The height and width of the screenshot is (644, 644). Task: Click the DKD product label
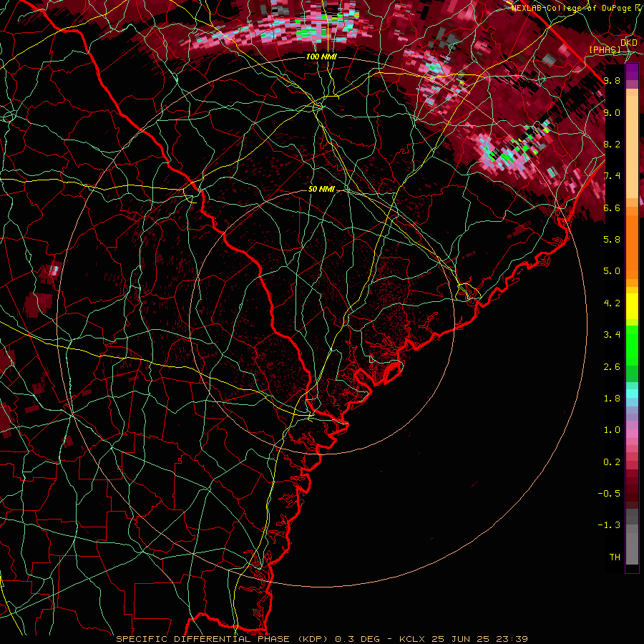pos(629,43)
